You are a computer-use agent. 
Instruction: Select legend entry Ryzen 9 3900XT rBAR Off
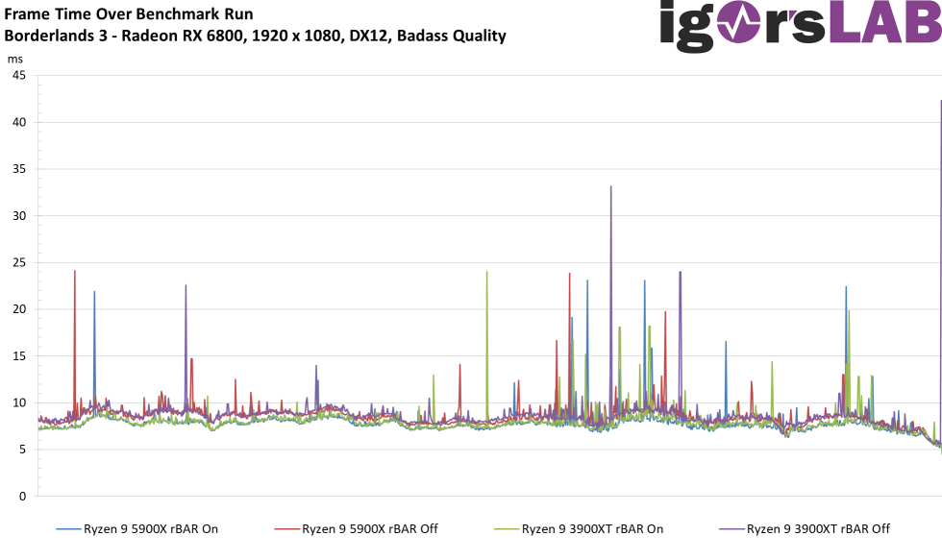click(805, 529)
